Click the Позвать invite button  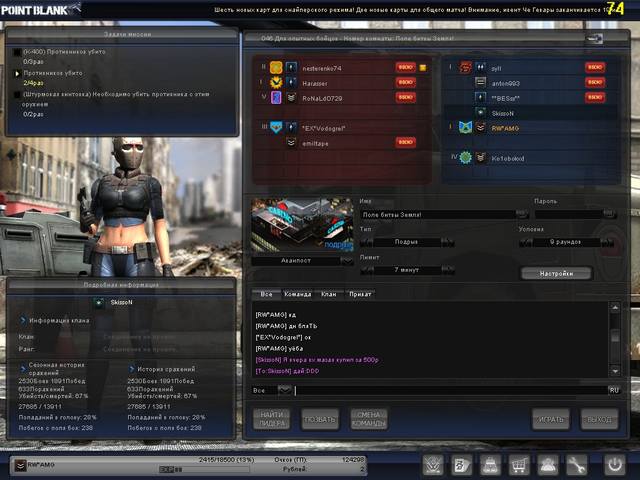tap(320, 419)
